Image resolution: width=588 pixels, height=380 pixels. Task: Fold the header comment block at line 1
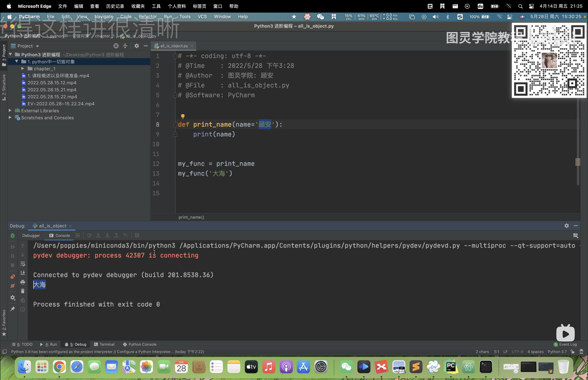coord(175,56)
